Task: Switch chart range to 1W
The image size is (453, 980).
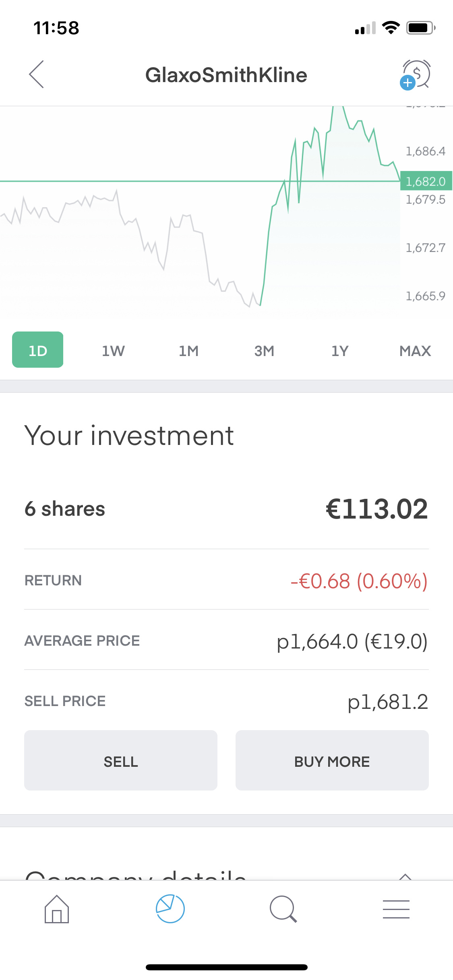Action: pos(113,351)
